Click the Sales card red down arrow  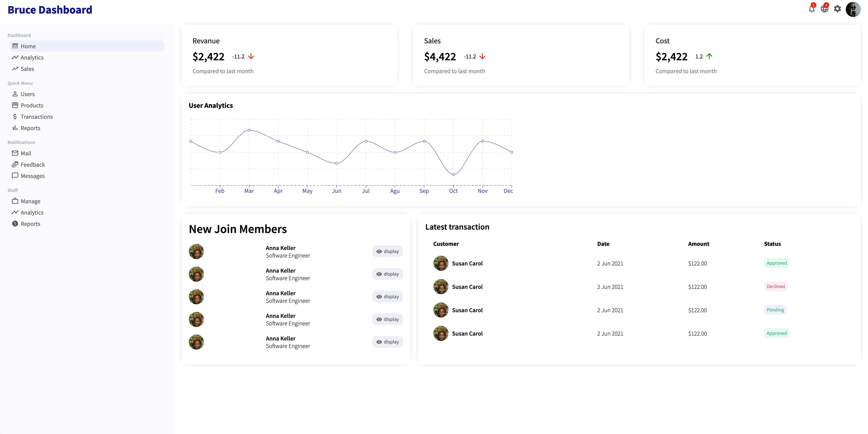tap(483, 56)
